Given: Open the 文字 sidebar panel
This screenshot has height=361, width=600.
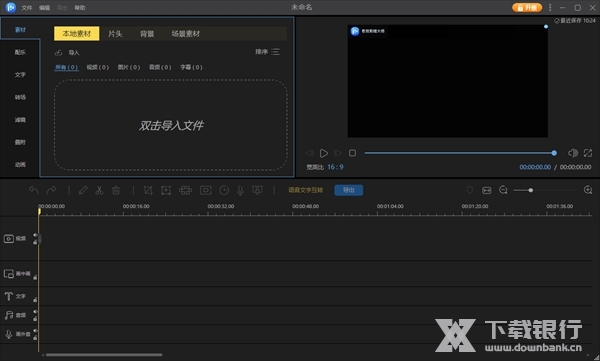Looking at the screenshot, I should click(20, 75).
